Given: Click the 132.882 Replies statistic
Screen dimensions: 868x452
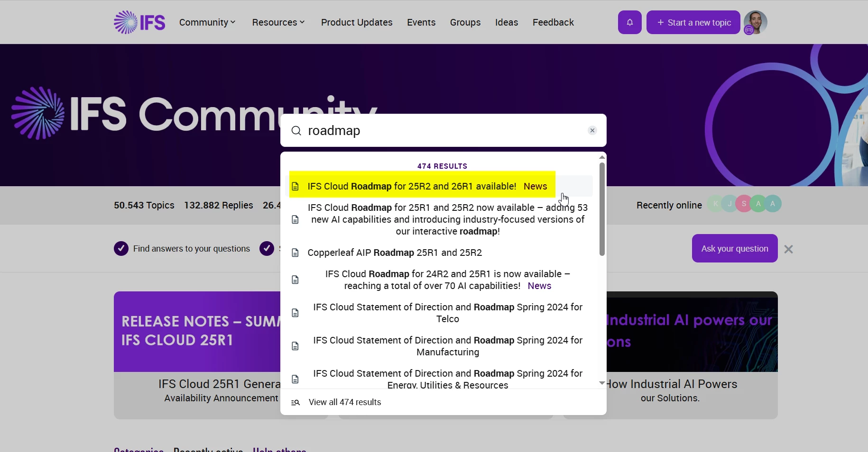Looking at the screenshot, I should click(219, 206).
